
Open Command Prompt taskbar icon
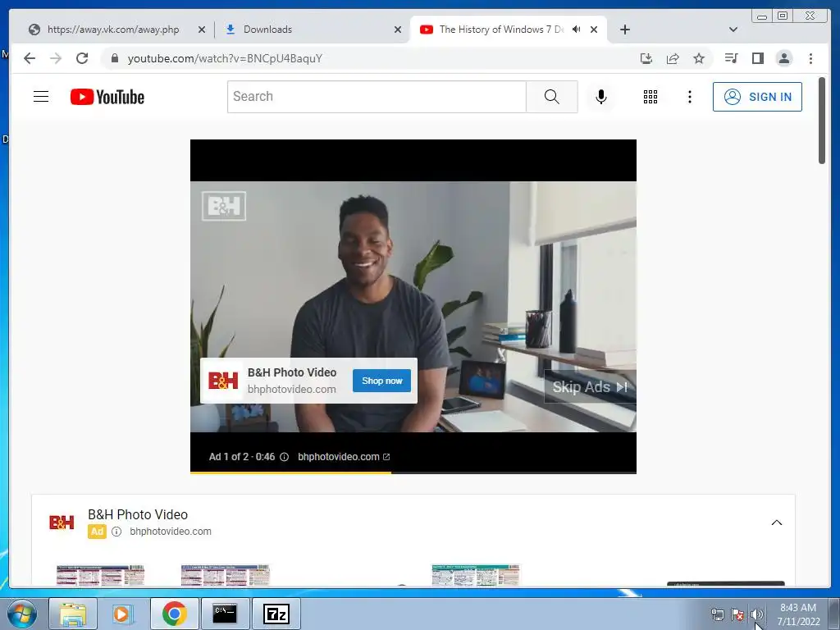[225, 614]
